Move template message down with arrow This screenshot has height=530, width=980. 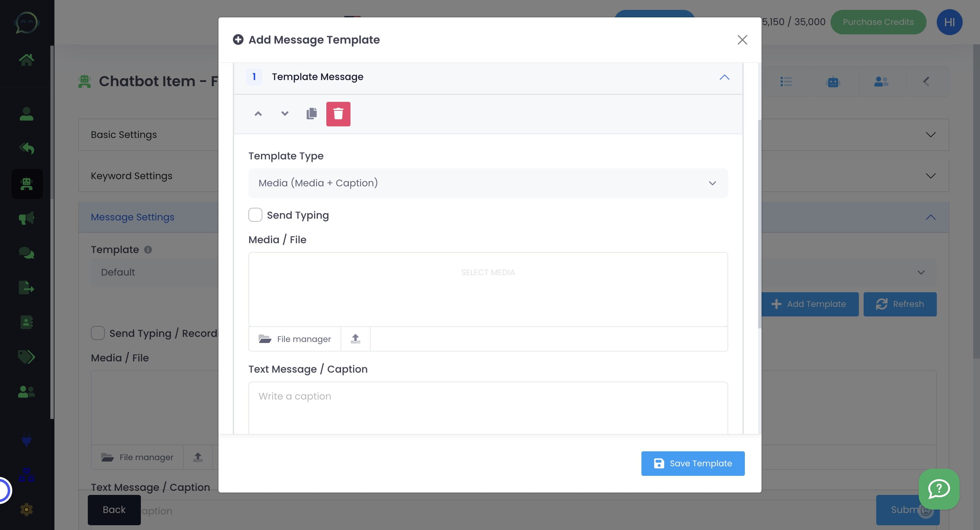pos(284,113)
